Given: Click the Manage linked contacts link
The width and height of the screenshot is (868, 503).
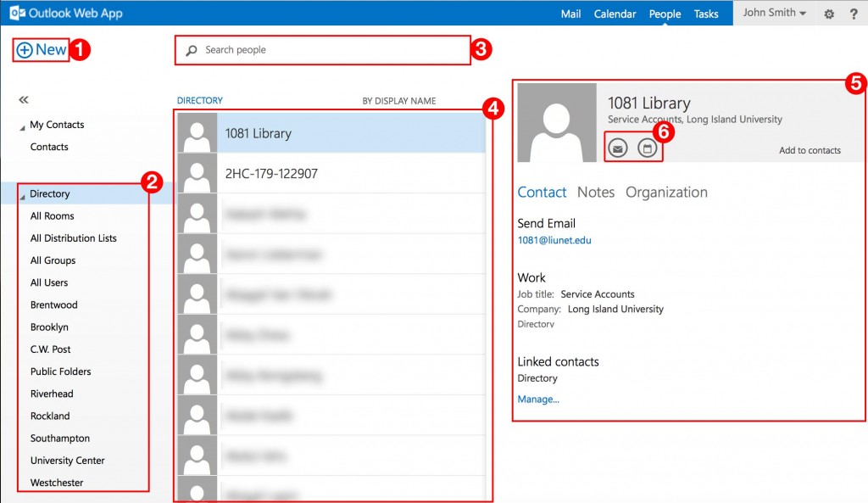Looking at the screenshot, I should 538,399.
